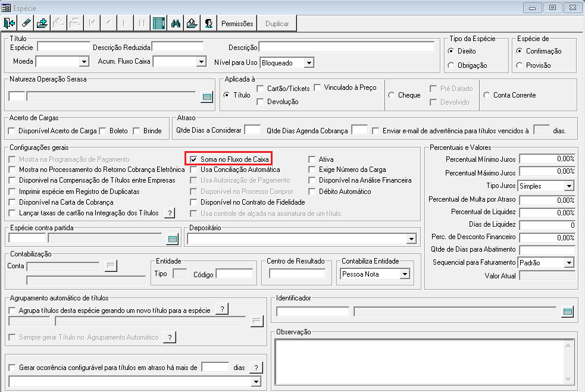Uncheck Soma no Fluxo de Caixa
This screenshot has height=392, width=585.
(193, 159)
